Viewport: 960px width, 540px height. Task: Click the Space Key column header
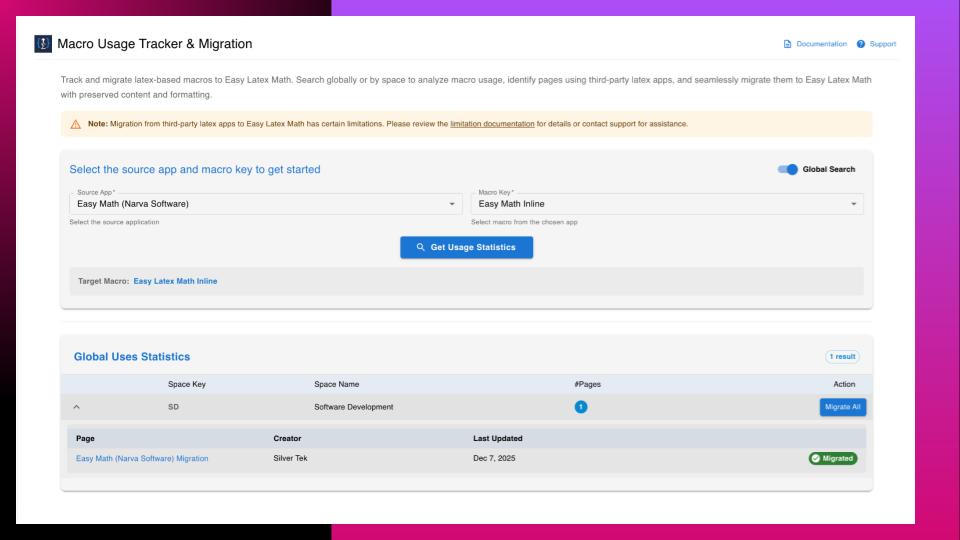[187, 384]
